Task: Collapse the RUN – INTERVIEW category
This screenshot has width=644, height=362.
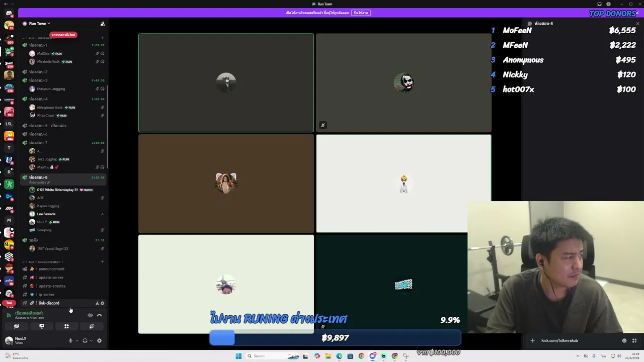Action: (38, 38)
